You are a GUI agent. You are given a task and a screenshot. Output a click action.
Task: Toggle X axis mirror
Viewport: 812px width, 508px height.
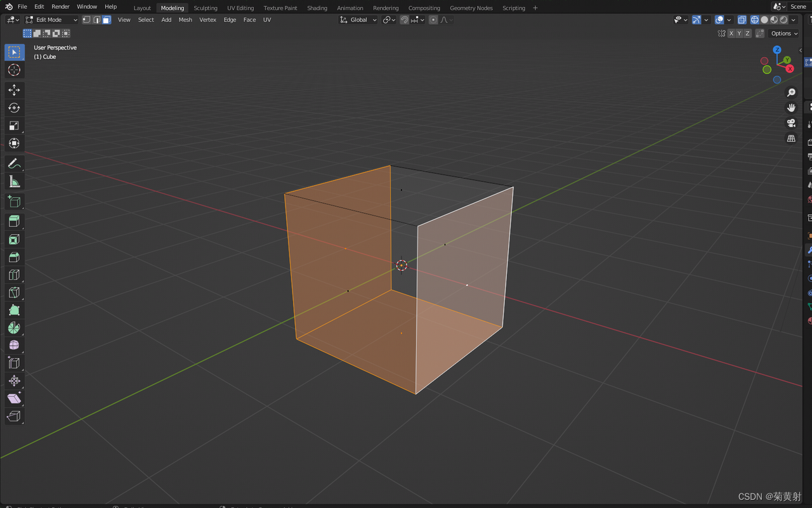(731, 34)
